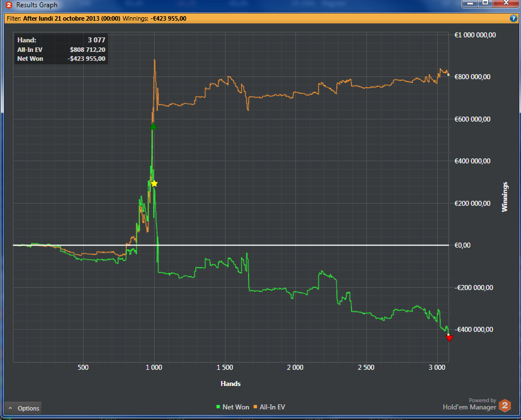
Task: Toggle the All-In EV legend entry
Action: pyautogui.click(x=269, y=407)
